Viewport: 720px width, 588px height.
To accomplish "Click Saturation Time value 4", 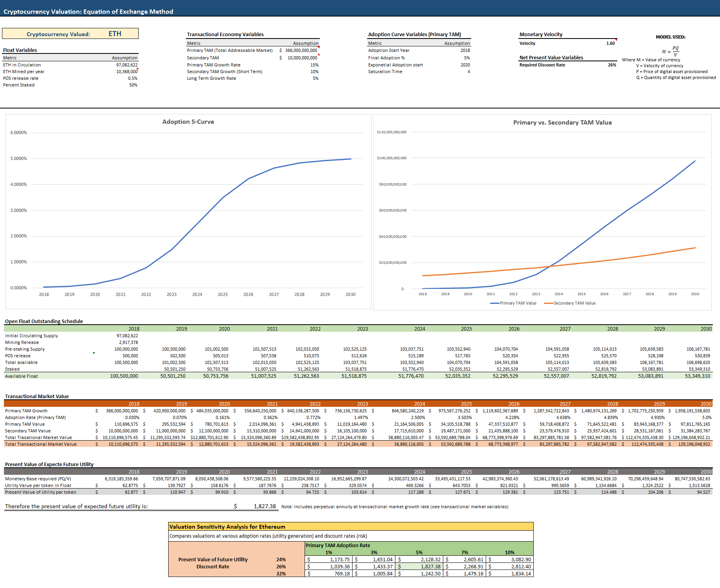I will [x=469, y=72].
